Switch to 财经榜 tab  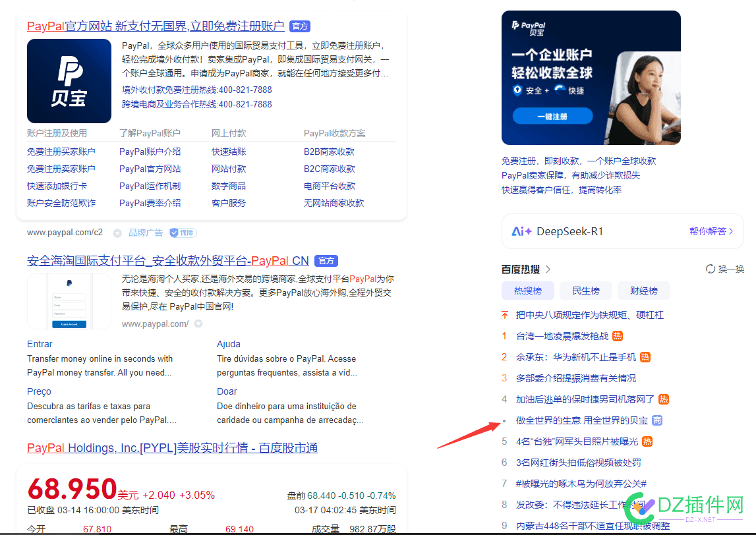644,291
